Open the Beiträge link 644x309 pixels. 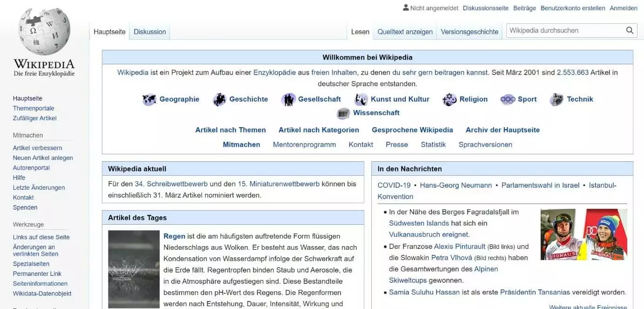(x=524, y=8)
